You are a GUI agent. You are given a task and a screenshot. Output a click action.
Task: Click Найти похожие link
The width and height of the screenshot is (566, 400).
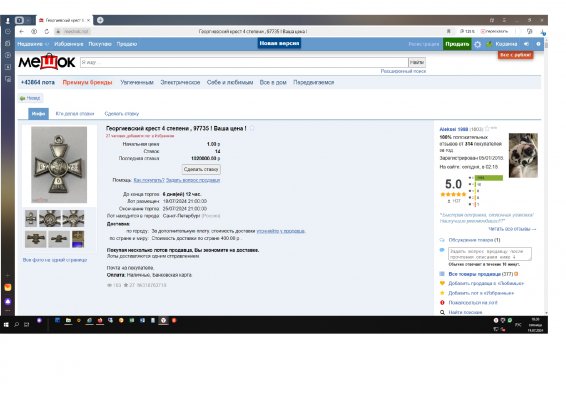coord(465,313)
